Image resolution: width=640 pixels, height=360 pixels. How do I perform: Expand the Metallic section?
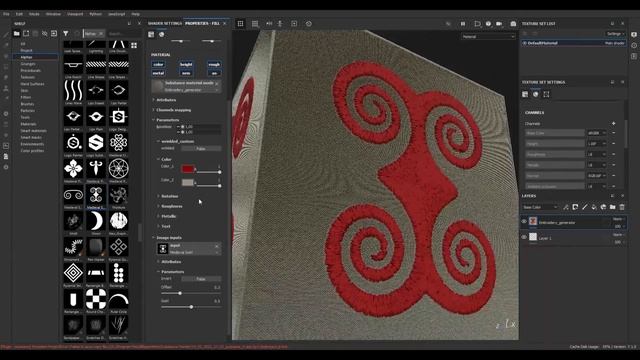[x=169, y=216]
